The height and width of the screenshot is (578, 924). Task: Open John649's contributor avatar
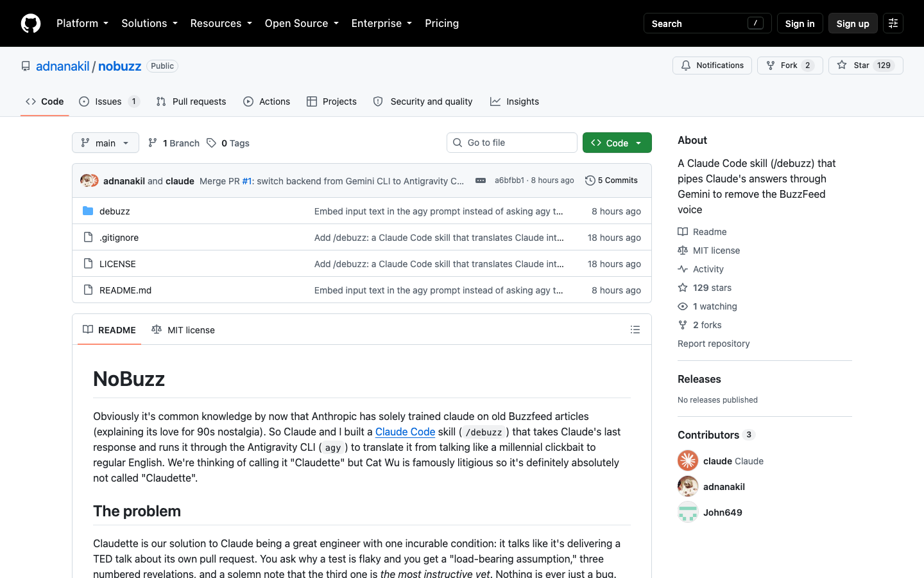(688, 512)
